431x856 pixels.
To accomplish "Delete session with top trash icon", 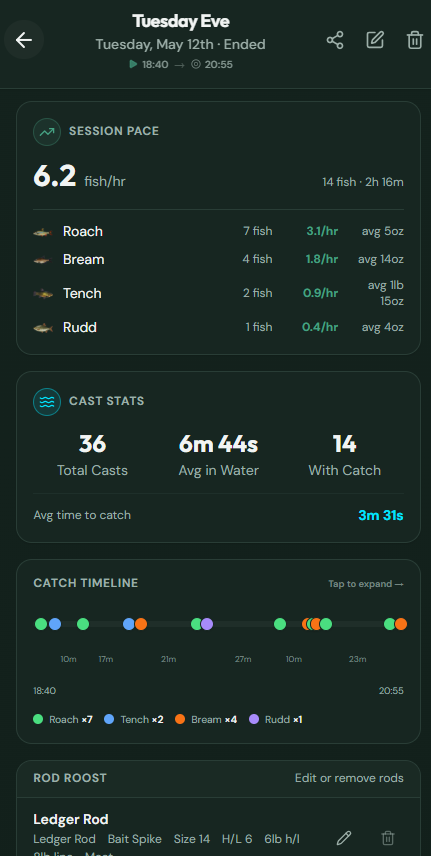I will 415,40.
